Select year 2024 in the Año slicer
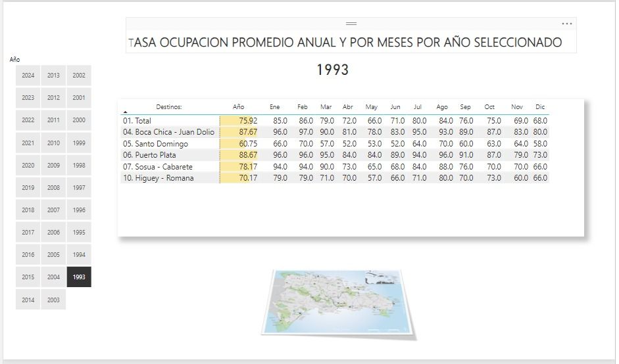This screenshot has width=619, height=364. tap(28, 76)
